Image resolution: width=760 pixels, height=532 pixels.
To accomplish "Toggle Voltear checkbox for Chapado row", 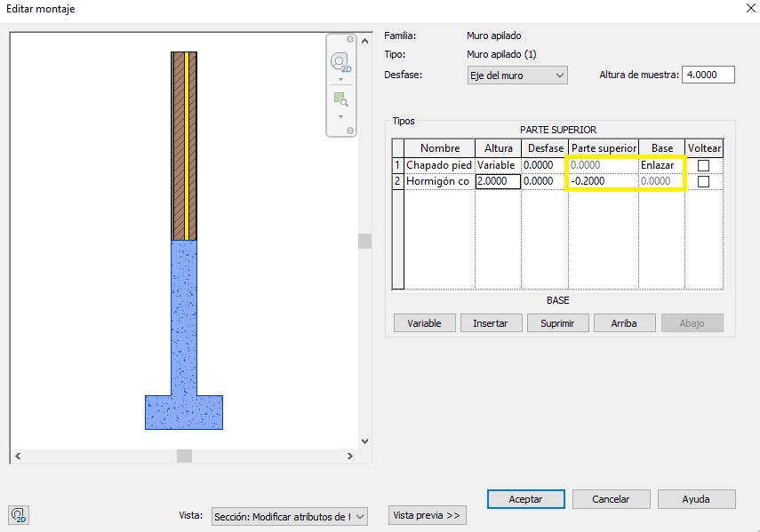I will [x=703, y=165].
